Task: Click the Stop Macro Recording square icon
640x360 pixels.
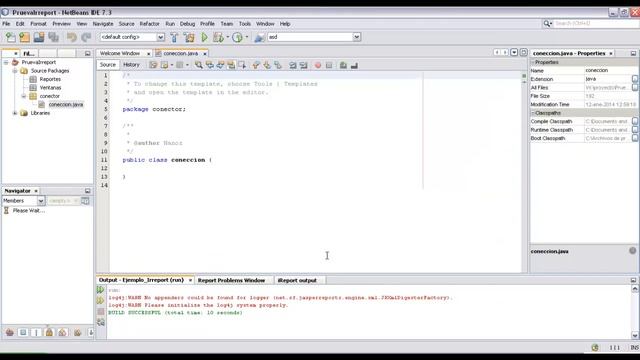Action: point(329,65)
